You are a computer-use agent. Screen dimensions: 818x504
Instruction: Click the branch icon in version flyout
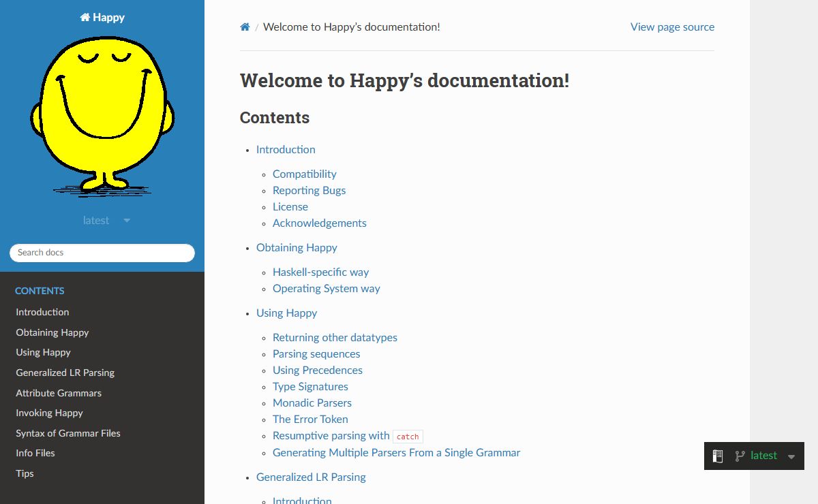tap(740, 456)
